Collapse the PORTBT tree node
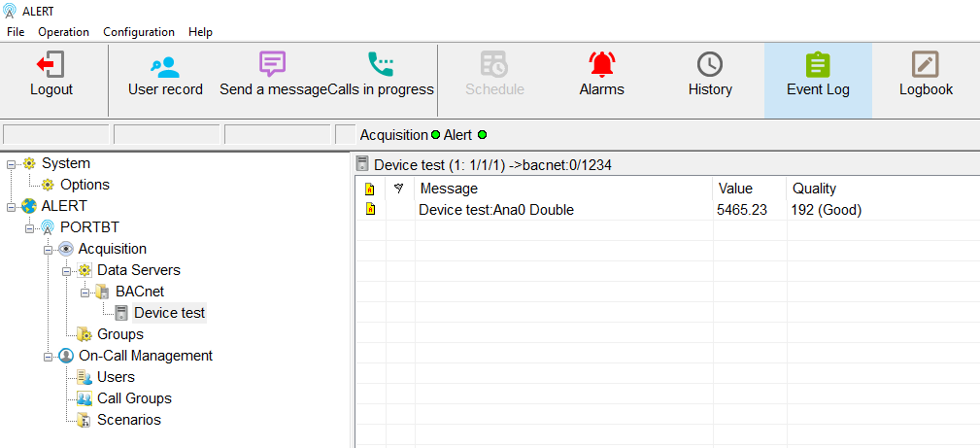 [29, 227]
